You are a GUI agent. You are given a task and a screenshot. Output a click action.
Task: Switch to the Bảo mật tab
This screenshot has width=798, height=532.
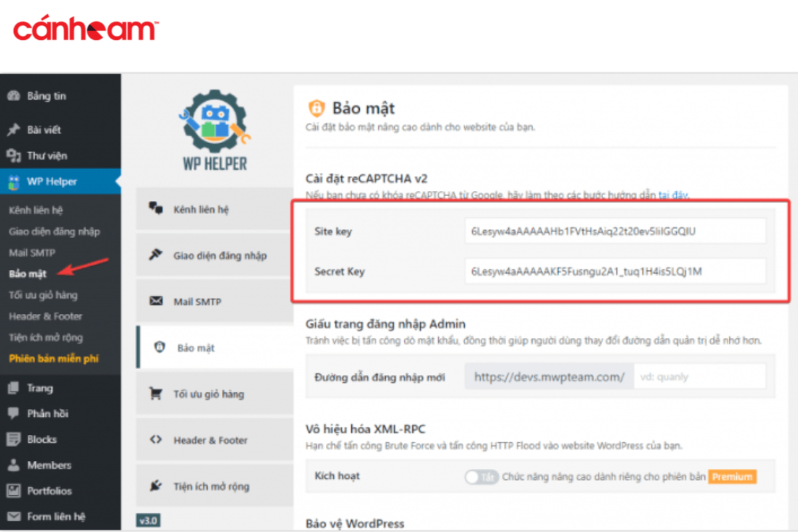[x=215, y=348]
